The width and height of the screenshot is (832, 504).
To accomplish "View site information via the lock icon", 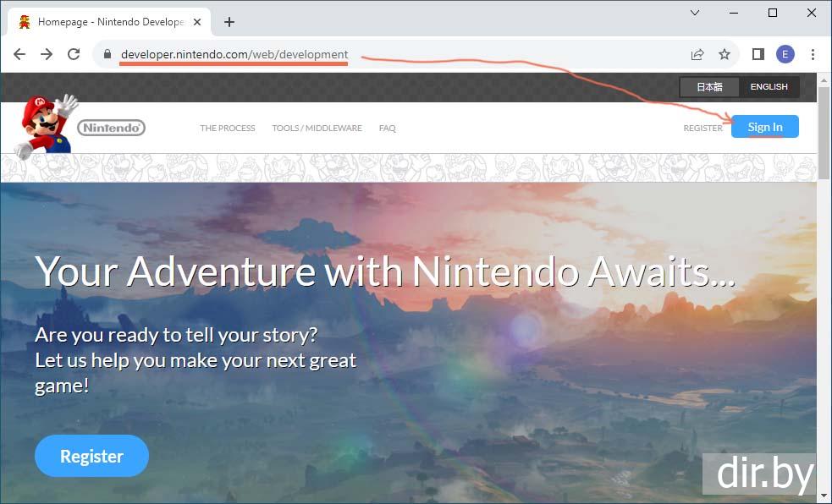I will (x=107, y=54).
